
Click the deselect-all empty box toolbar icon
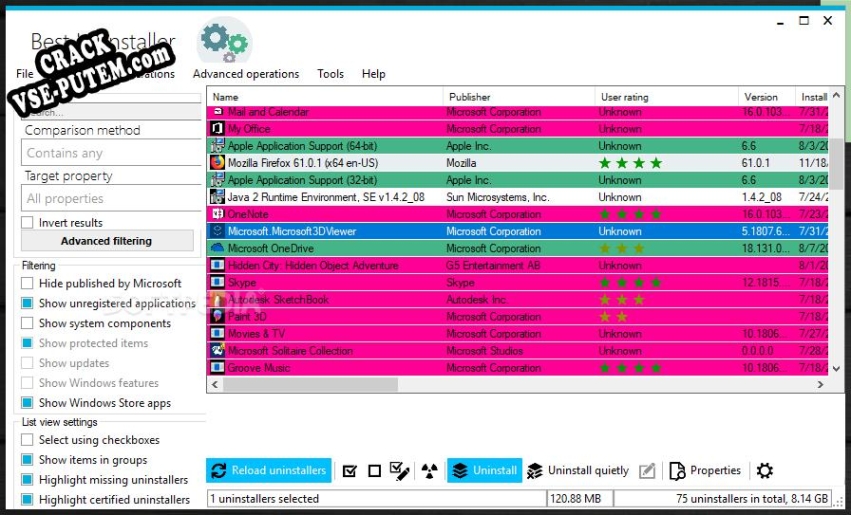(x=374, y=471)
